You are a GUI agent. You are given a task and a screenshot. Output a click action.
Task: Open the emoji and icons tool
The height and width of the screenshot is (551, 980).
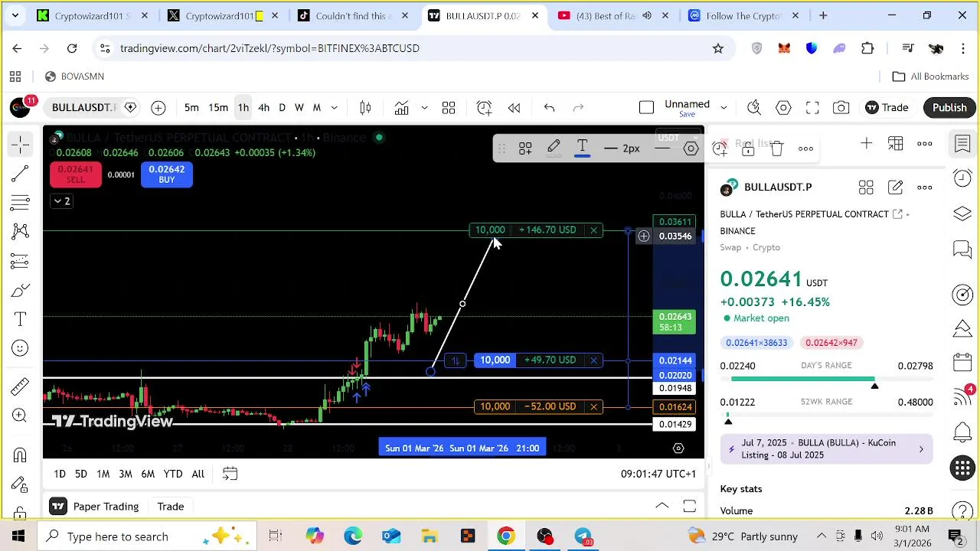click(21, 348)
